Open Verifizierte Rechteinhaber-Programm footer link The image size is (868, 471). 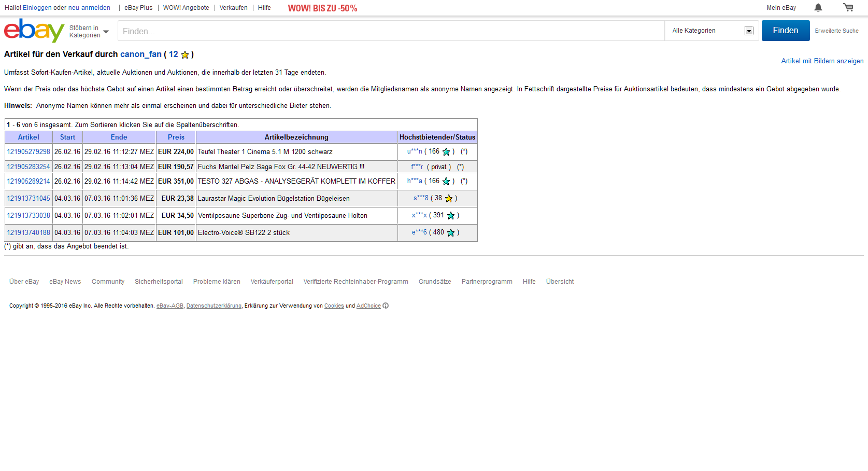click(355, 282)
